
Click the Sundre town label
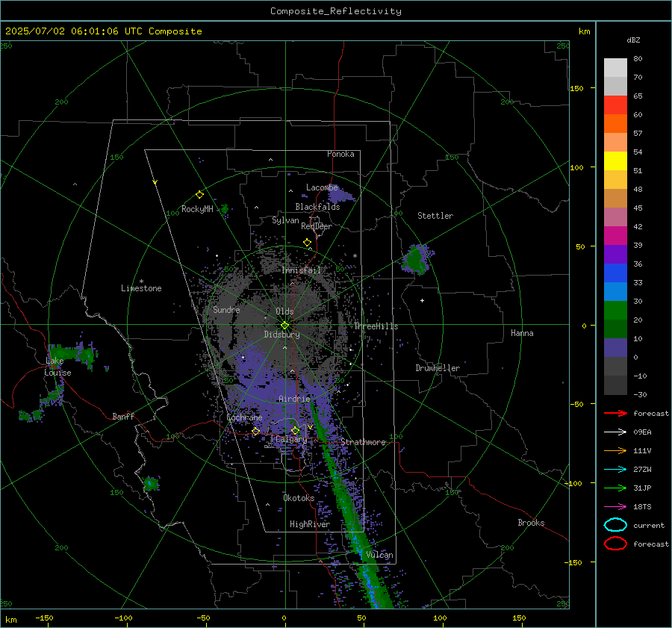point(226,309)
